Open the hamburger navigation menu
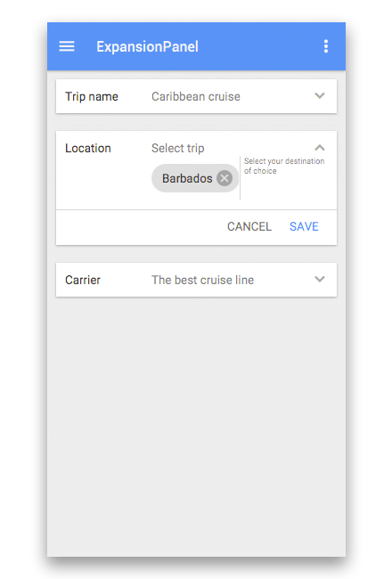 point(67,46)
